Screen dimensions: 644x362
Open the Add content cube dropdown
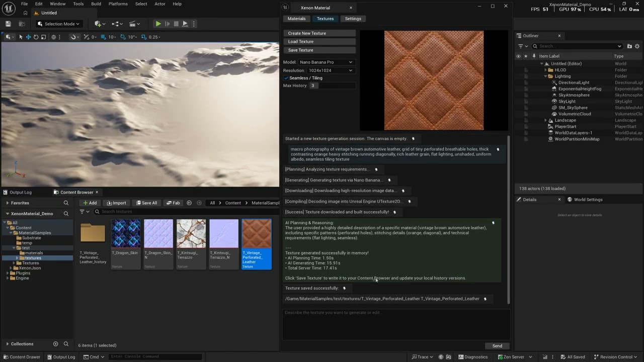coord(100,24)
